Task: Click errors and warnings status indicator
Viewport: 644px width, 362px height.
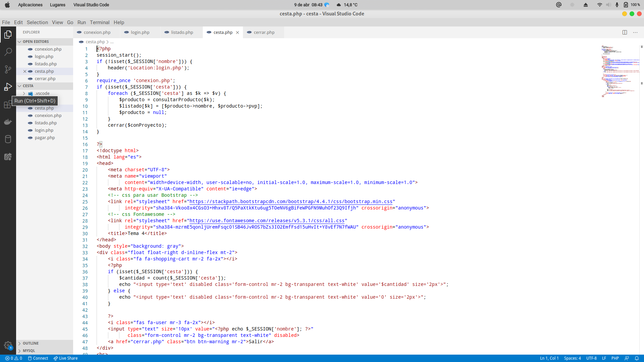Action: [14, 358]
